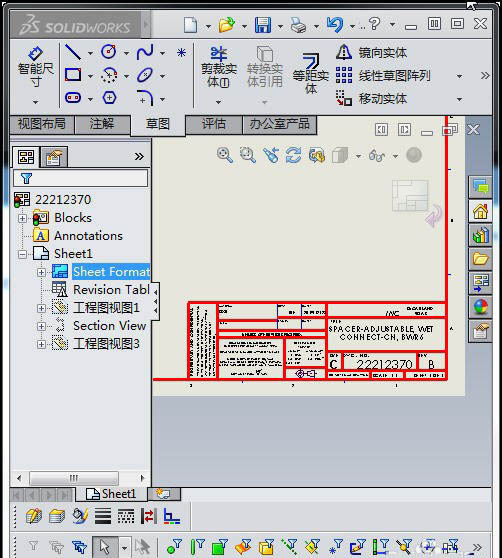
Task: Click Trim Entities (剪裁实体) tool
Action: (x=218, y=67)
